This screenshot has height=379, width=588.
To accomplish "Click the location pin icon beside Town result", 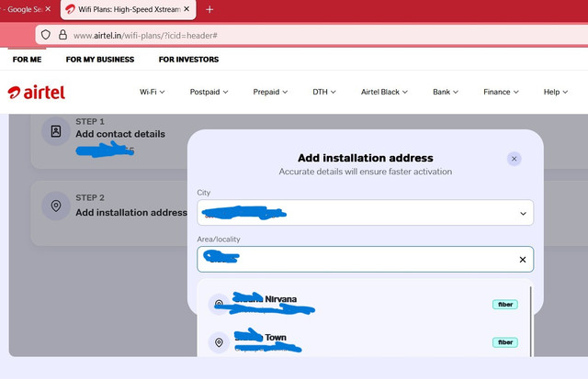I will pos(219,342).
